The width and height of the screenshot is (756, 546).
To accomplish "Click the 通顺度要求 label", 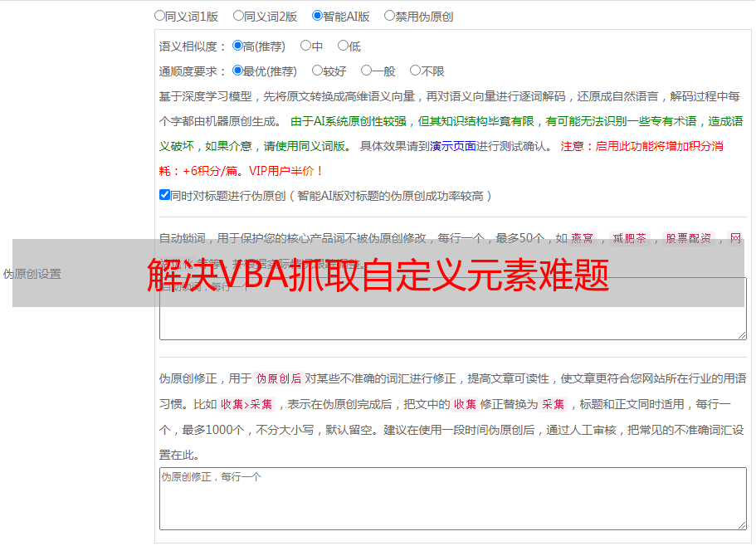I will [192, 71].
